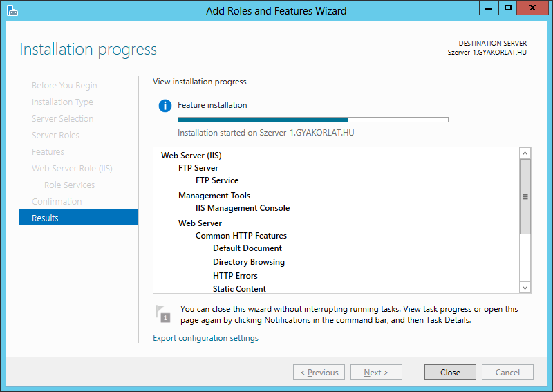Screen dimensions: 553x392
Task: Click the Previous button
Action: click(x=319, y=372)
